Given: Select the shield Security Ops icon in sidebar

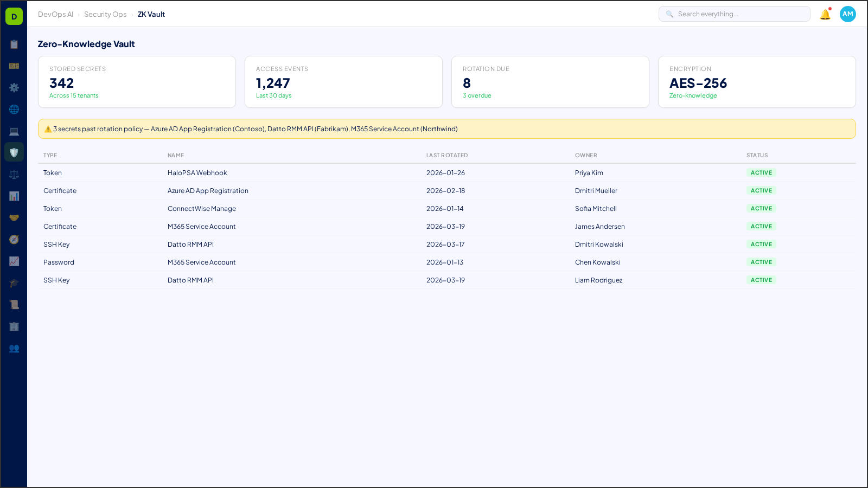Looking at the screenshot, I should coord(14,152).
